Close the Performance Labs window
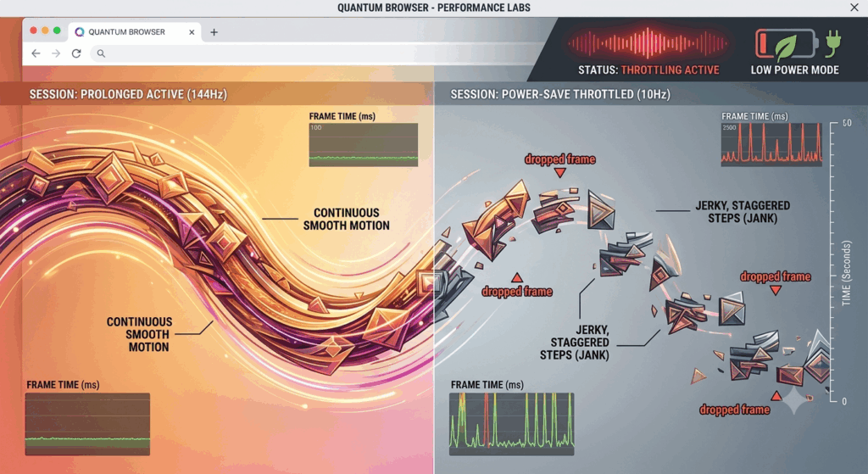Screen dimensions: 868x474 [854, 7]
